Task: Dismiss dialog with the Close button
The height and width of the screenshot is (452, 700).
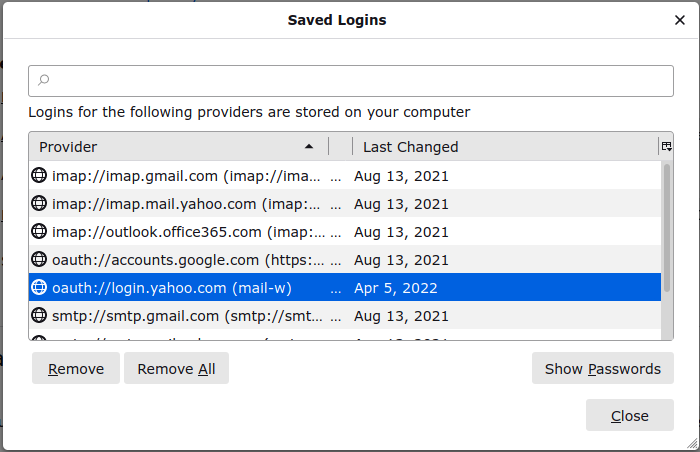Action: [x=629, y=415]
